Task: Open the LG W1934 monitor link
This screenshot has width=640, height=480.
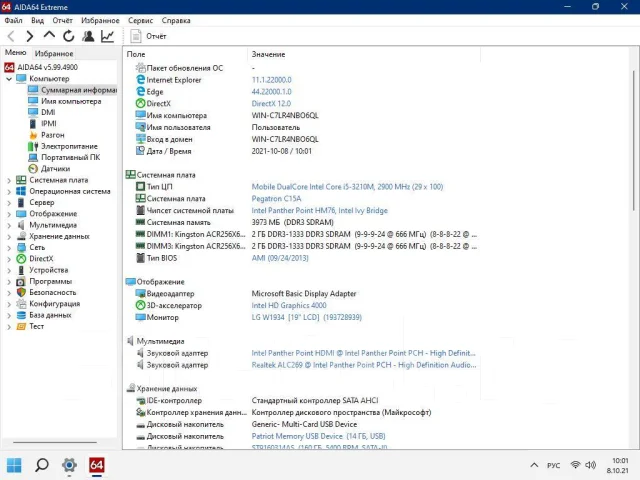Action: tap(307, 318)
